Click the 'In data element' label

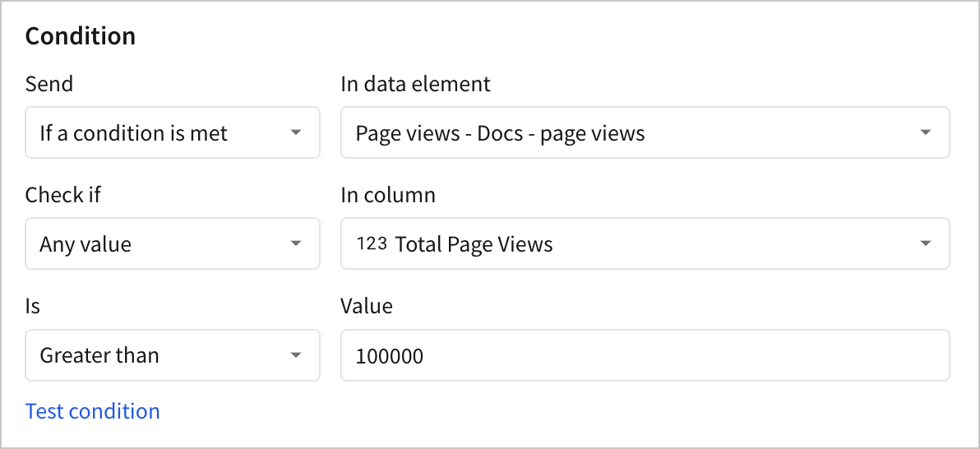(416, 84)
